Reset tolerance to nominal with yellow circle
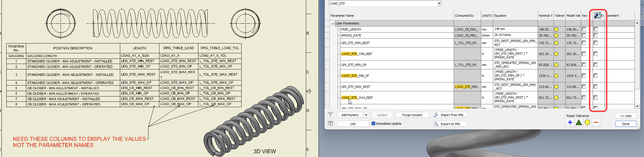 pyautogui.click(x=587, y=122)
